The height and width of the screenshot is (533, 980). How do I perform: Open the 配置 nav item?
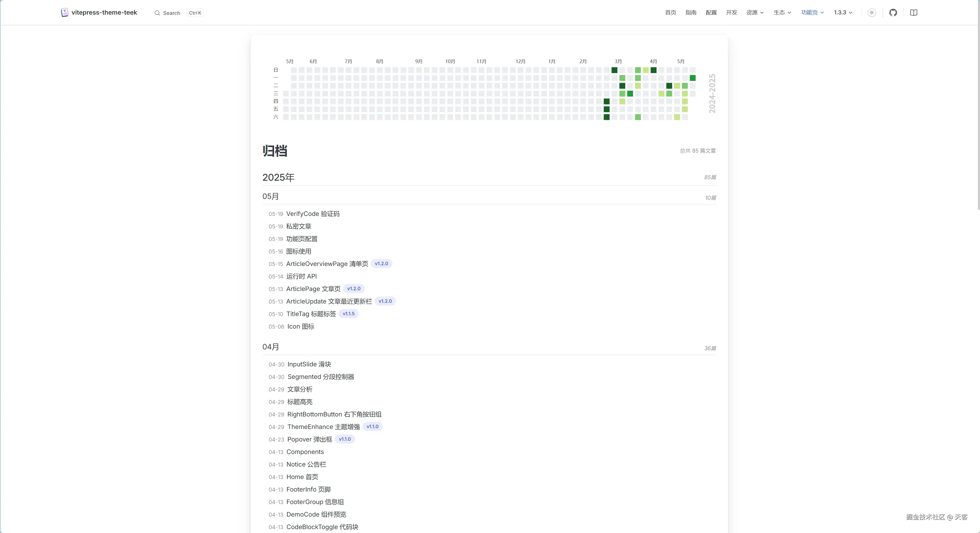point(711,13)
